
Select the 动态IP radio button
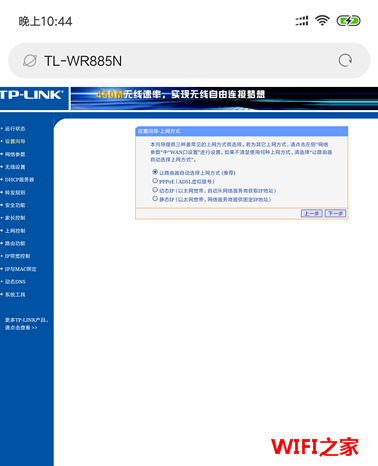[x=155, y=190]
